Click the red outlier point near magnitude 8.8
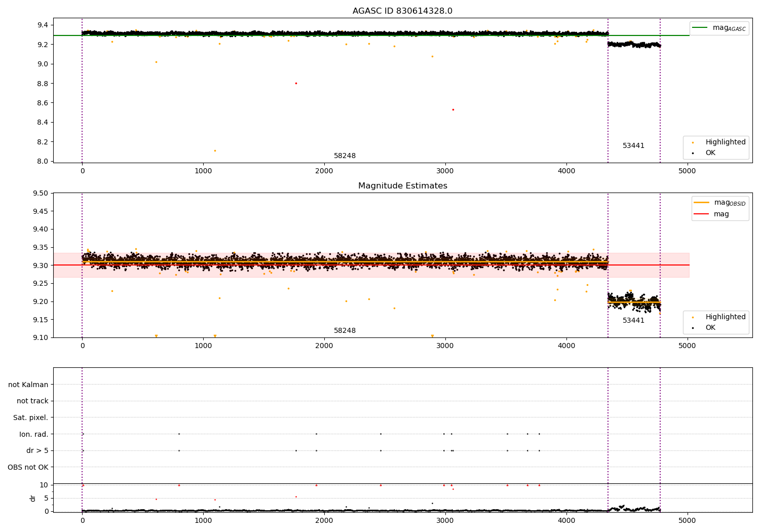760x532 pixels. pyautogui.click(x=296, y=83)
